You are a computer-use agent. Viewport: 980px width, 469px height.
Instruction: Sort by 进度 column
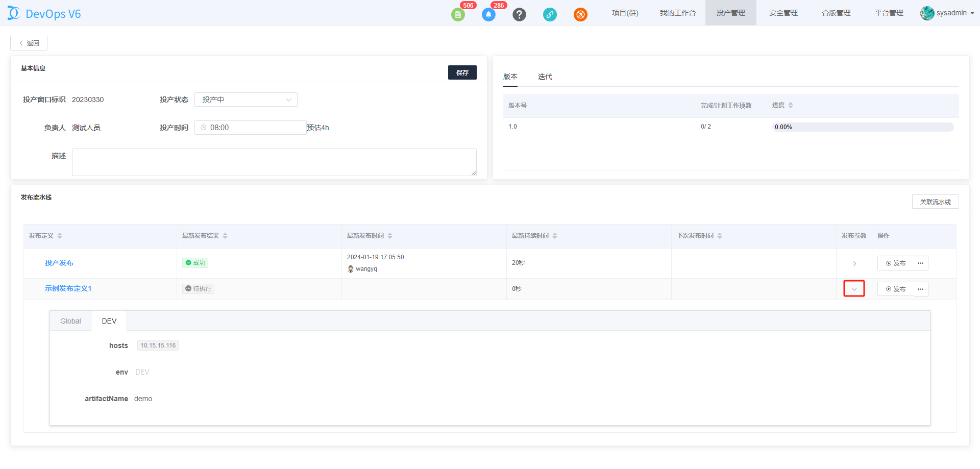[x=790, y=105]
